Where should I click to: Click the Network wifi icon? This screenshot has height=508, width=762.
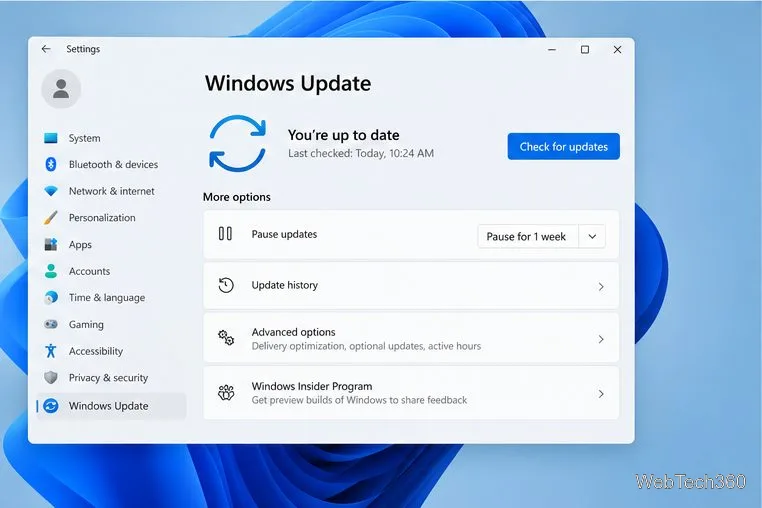pyautogui.click(x=51, y=191)
